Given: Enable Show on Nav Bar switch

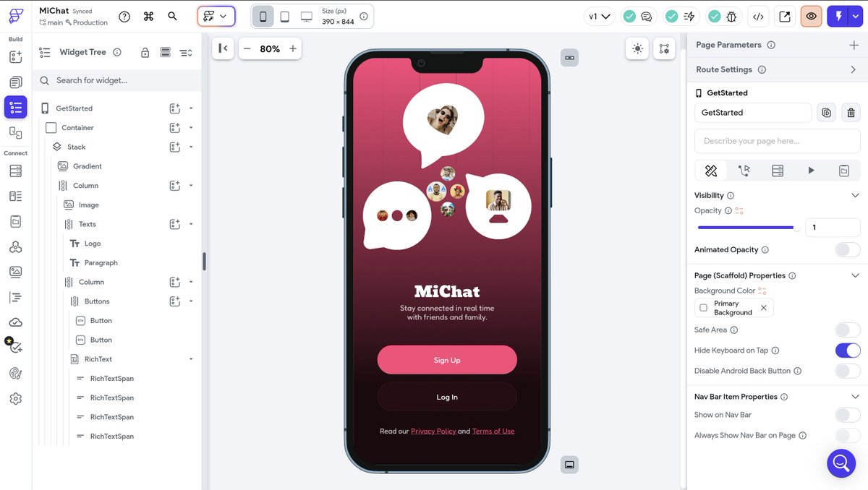Looking at the screenshot, I should coord(848,415).
